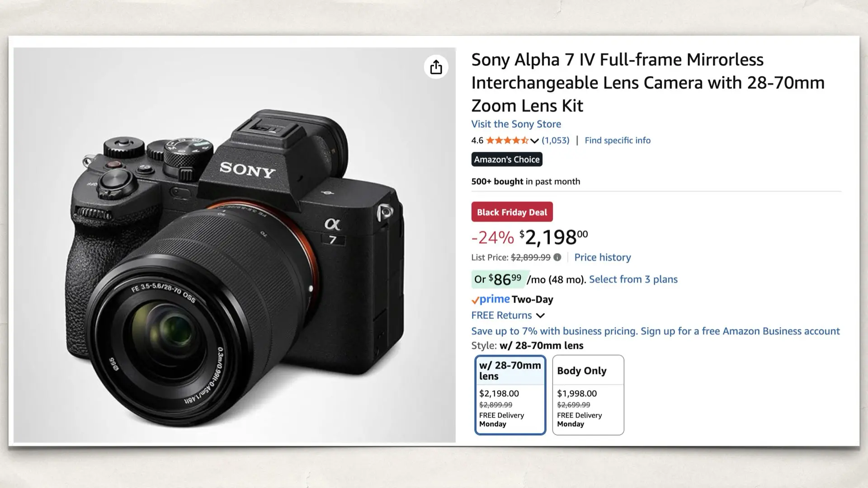Screen dimensions: 868x488
Task: Visit the Sony Store link
Action: pos(516,124)
